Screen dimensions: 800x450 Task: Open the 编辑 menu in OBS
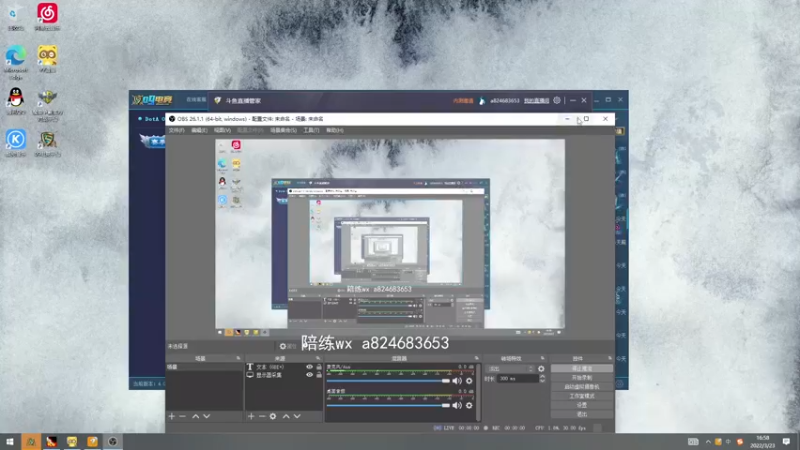tap(199, 131)
